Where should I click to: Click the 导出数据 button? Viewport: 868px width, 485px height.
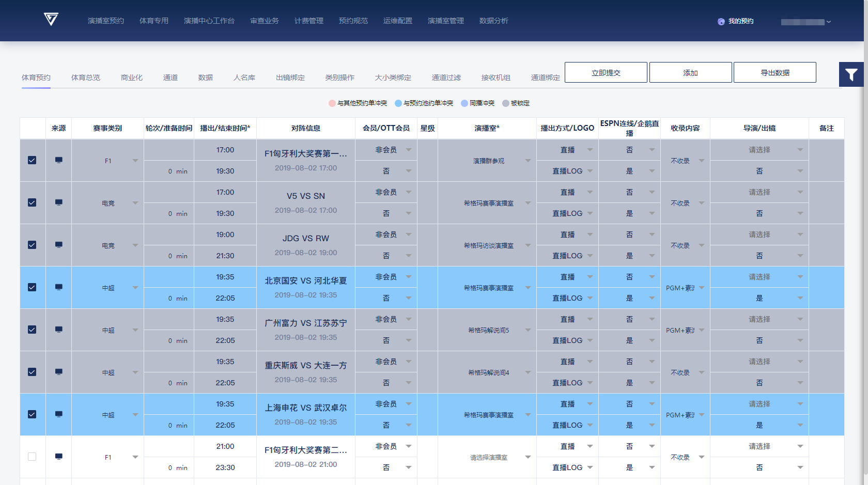tap(775, 72)
